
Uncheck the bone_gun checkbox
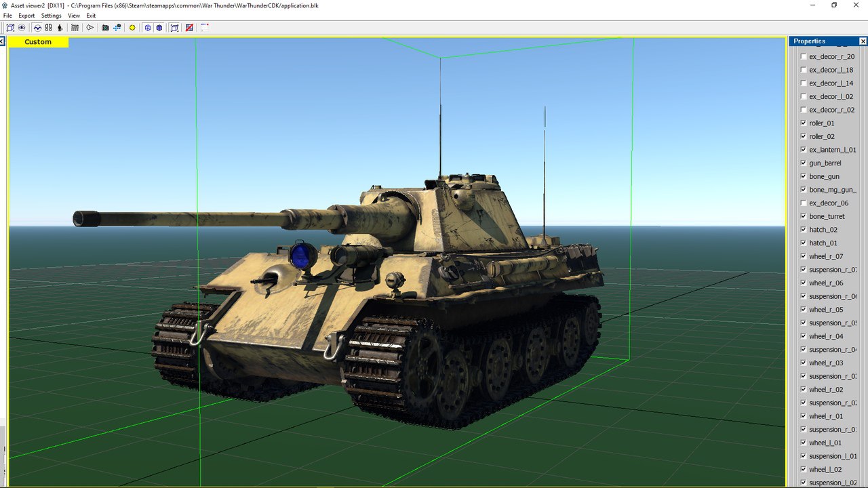pyautogui.click(x=804, y=177)
